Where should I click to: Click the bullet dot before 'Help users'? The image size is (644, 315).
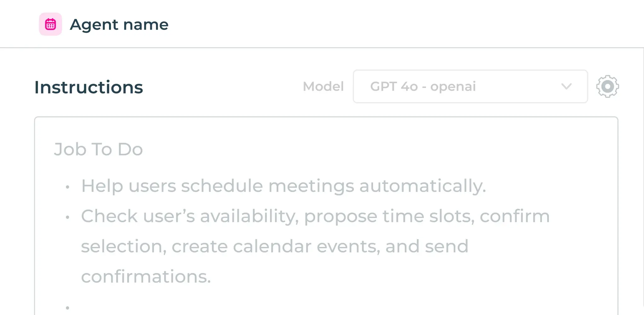pyautogui.click(x=67, y=187)
